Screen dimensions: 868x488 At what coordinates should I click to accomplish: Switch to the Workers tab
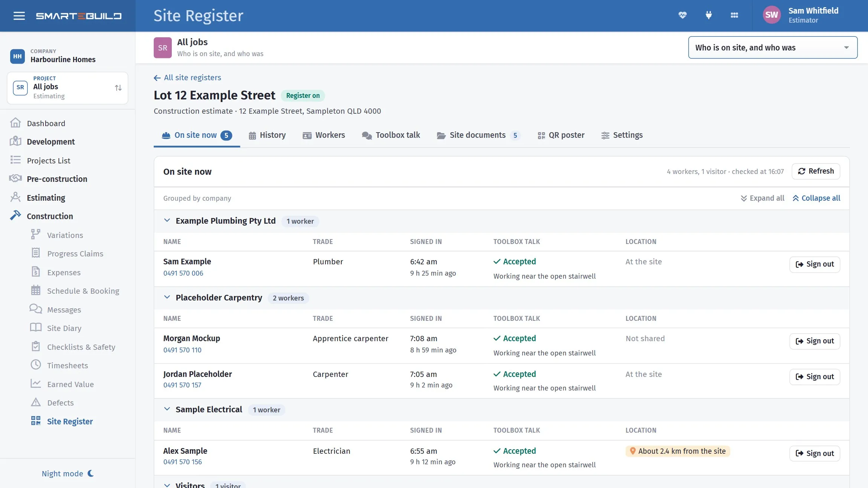pos(324,135)
